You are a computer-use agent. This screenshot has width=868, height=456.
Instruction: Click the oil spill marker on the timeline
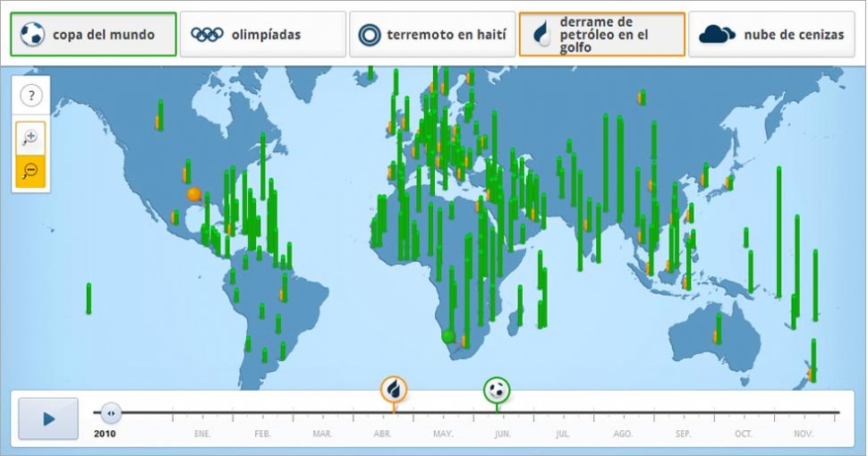tap(394, 390)
